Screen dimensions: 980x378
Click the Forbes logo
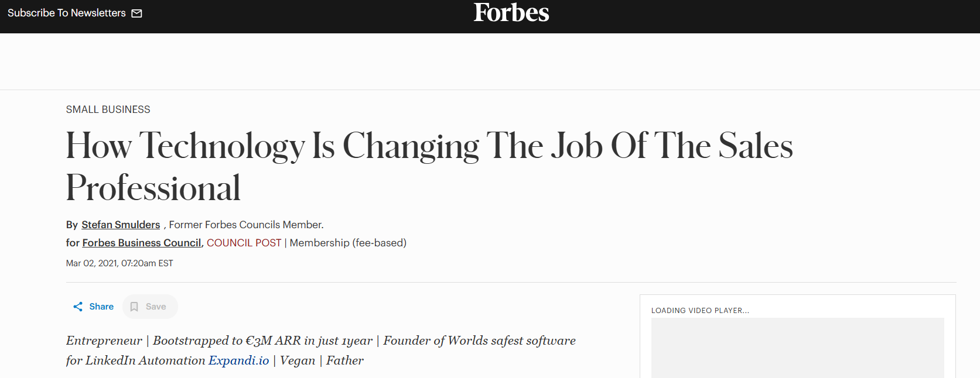pyautogui.click(x=511, y=13)
